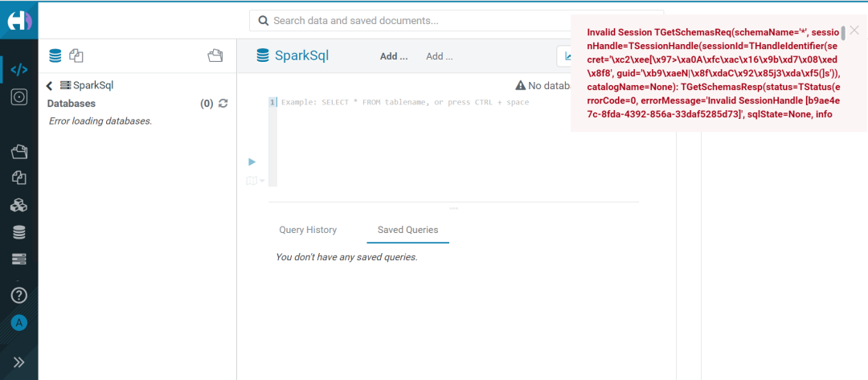Open the cubes storage icon in sidebar
The image size is (868, 380).
[19, 205]
